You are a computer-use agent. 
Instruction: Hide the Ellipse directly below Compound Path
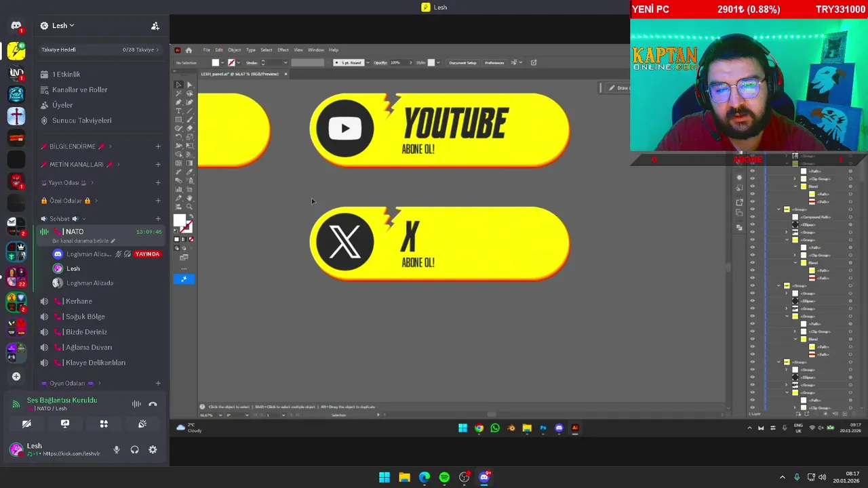(753, 224)
